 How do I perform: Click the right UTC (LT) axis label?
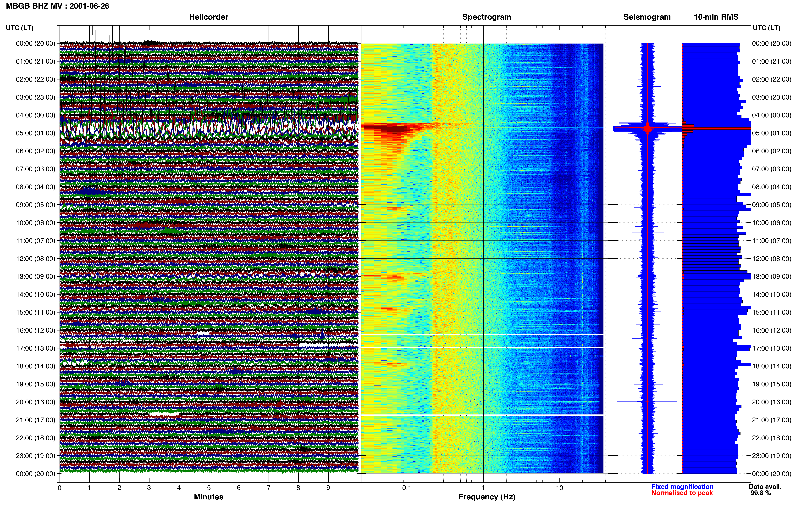point(766,28)
